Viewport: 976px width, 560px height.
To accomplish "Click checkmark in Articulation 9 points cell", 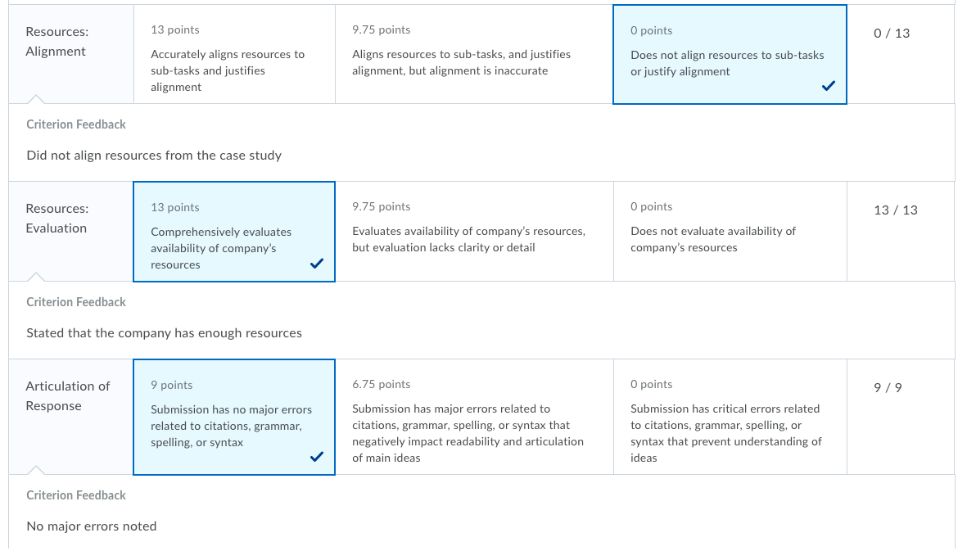I will coord(317,457).
